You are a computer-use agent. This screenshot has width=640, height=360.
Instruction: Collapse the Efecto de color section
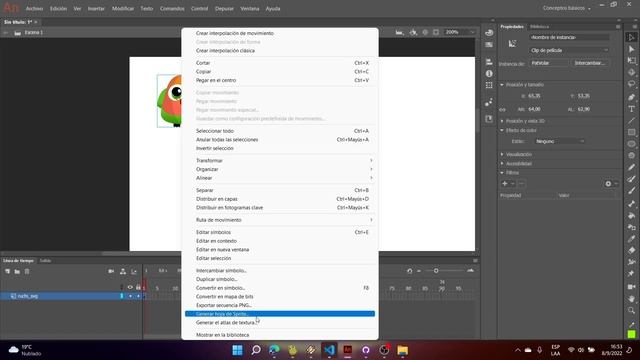(x=502, y=130)
